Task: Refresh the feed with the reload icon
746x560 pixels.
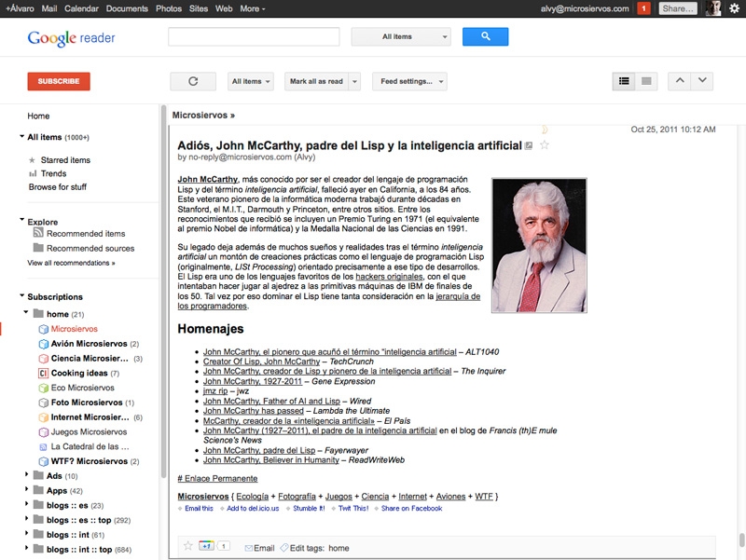Action: point(193,81)
